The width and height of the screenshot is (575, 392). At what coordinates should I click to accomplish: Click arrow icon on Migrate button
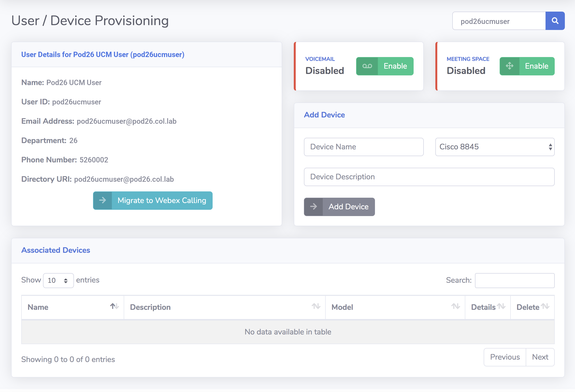point(102,200)
